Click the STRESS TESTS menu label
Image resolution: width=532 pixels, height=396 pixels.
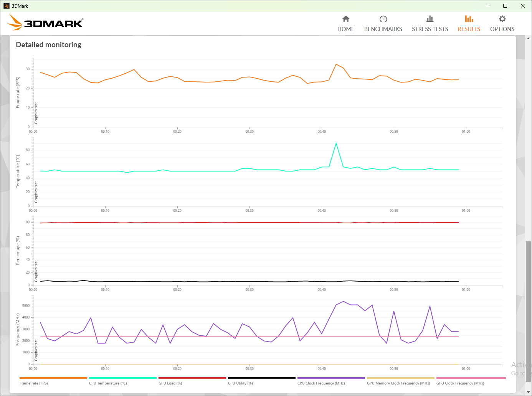point(430,29)
